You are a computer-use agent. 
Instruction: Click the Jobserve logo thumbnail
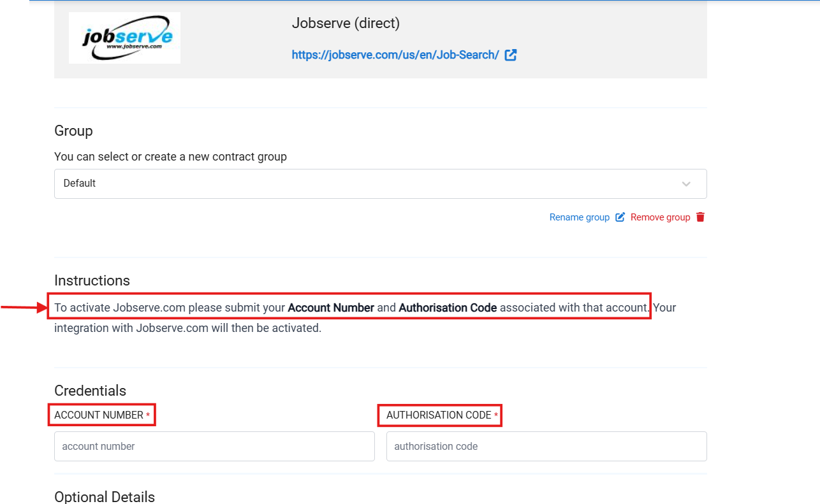[124, 38]
